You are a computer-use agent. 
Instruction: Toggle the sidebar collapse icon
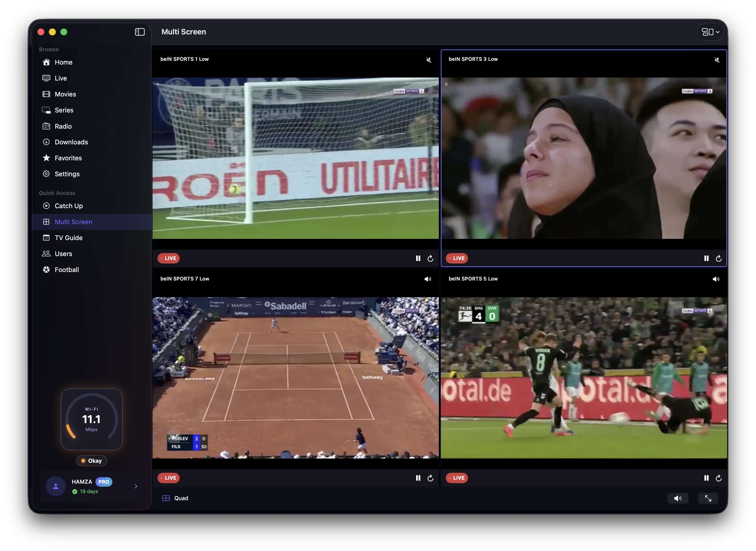click(140, 32)
